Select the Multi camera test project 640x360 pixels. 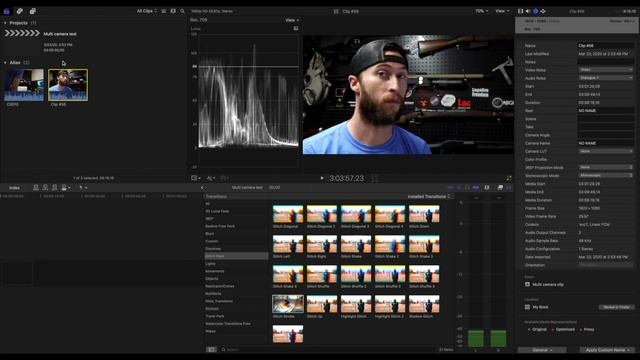click(x=60, y=34)
